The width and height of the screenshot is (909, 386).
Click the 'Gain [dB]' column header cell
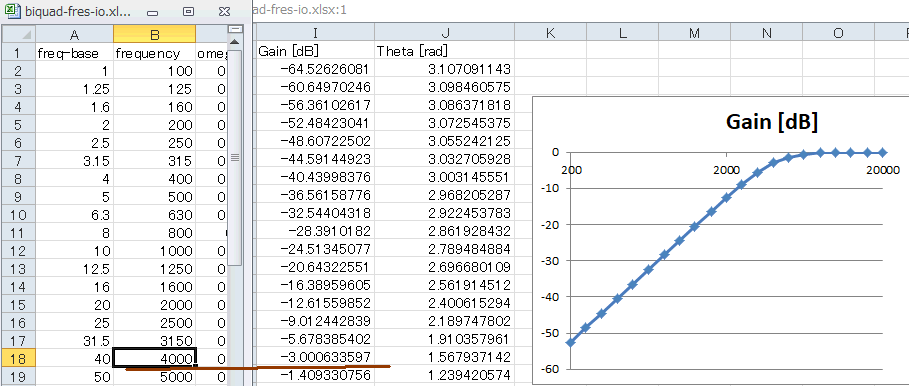[x=315, y=51]
